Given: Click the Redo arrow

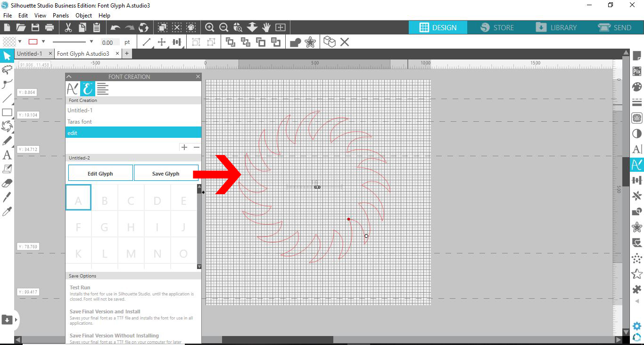Looking at the screenshot, I should click(x=129, y=28).
